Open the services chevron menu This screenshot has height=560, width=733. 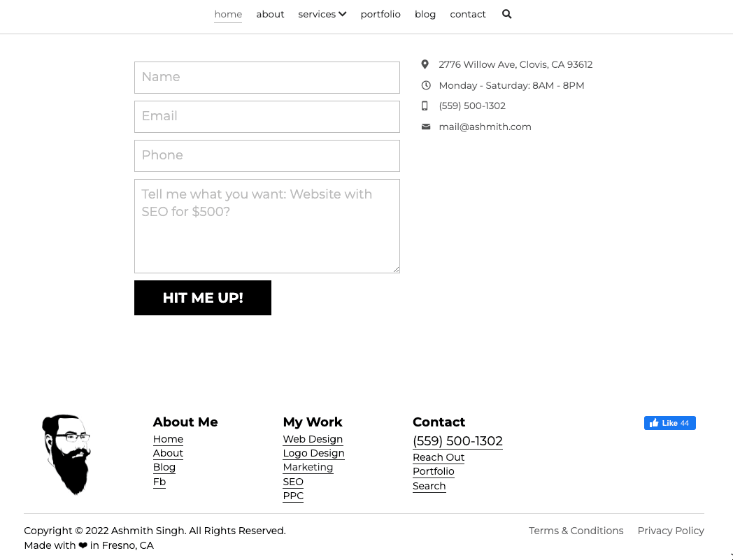click(343, 13)
